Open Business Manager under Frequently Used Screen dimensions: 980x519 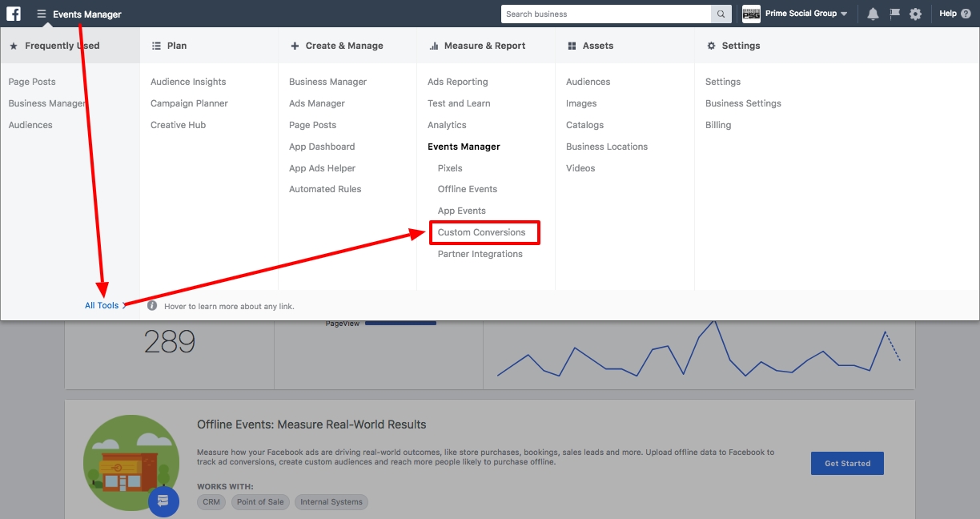[47, 103]
